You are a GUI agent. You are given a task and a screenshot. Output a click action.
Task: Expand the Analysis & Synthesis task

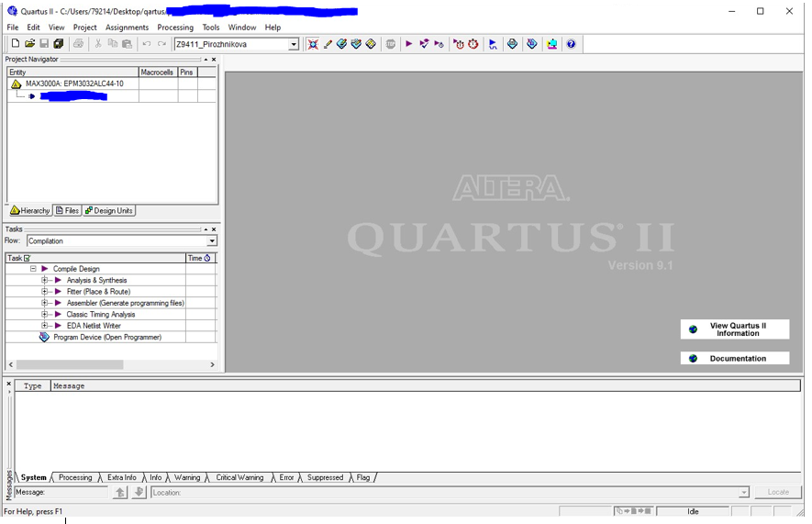45,280
